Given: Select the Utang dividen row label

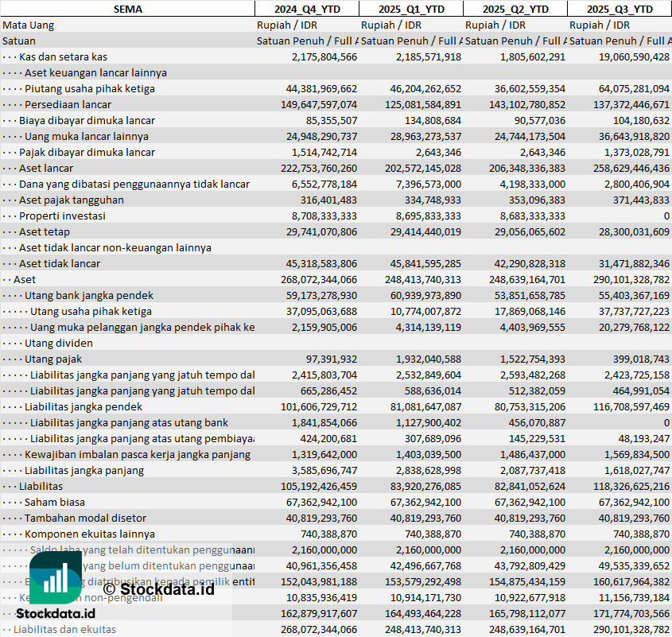Looking at the screenshot, I should coord(58,343).
